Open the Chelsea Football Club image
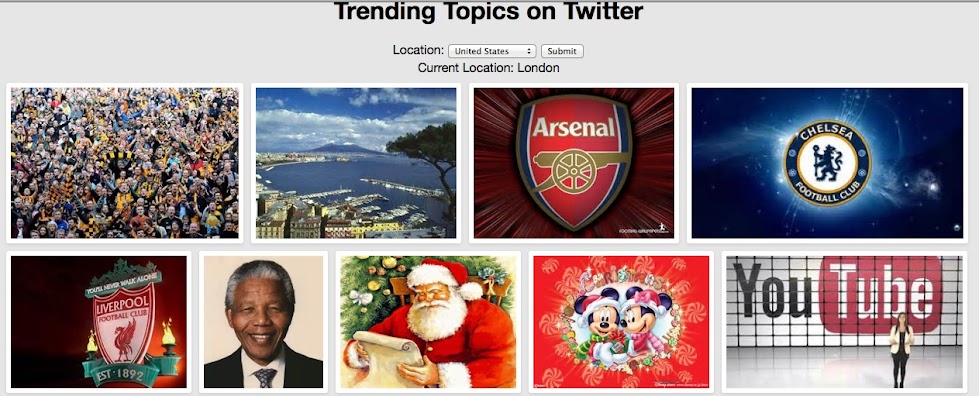The width and height of the screenshot is (979, 396). click(827, 163)
